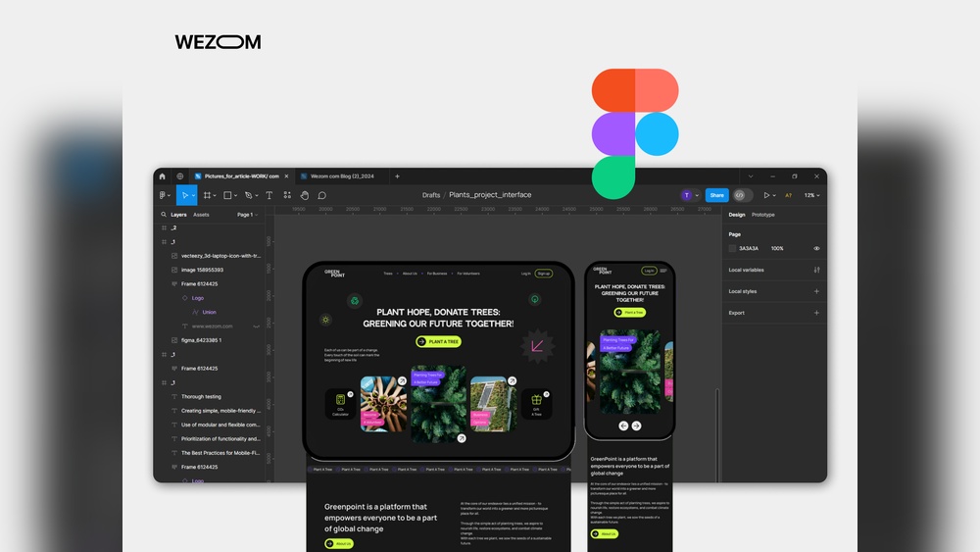The image size is (980, 552).
Task: Select the Text tool
Action: click(x=269, y=195)
